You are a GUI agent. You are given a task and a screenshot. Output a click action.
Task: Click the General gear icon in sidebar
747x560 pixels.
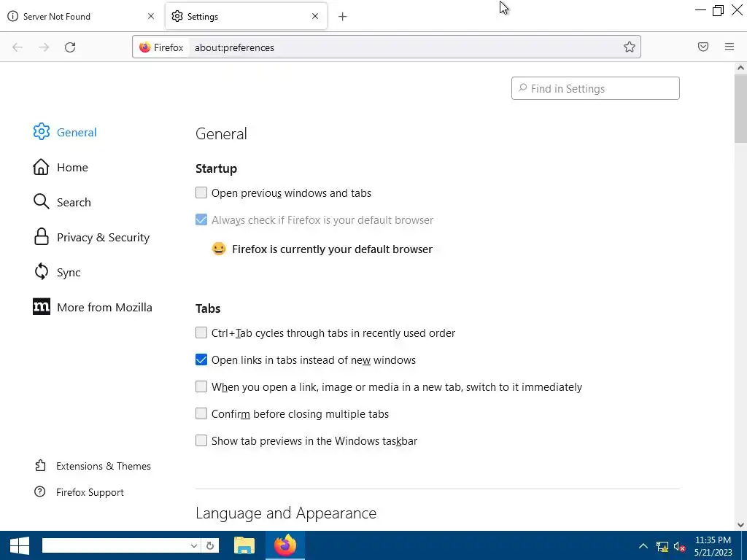(42, 132)
